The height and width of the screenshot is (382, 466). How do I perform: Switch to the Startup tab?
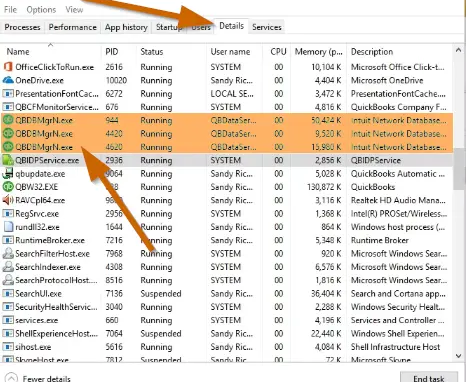[168, 27]
